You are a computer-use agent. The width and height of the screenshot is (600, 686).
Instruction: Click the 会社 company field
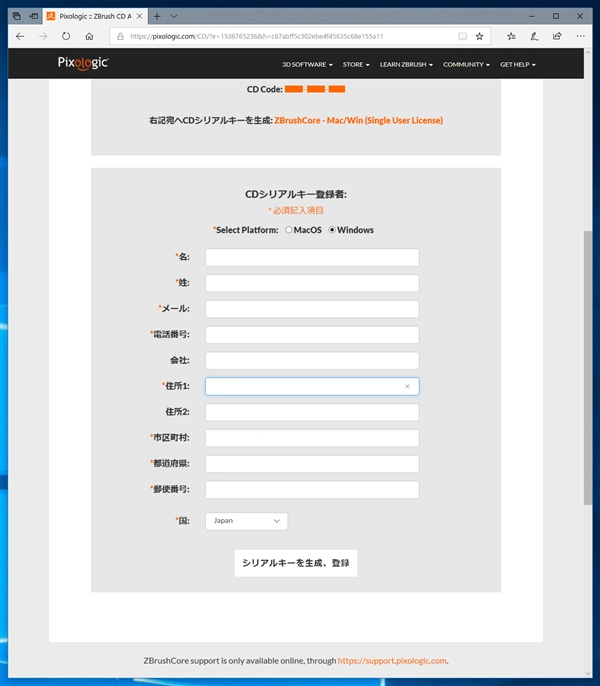pyautogui.click(x=312, y=360)
